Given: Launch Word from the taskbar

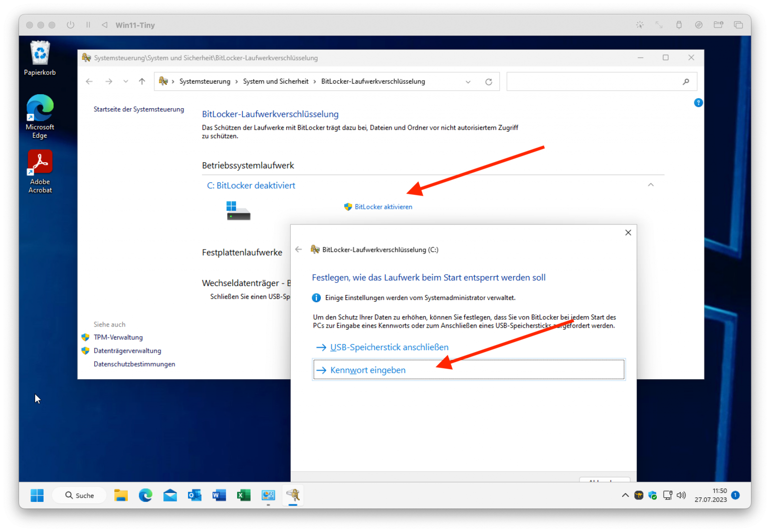Looking at the screenshot, I should 219,495.
